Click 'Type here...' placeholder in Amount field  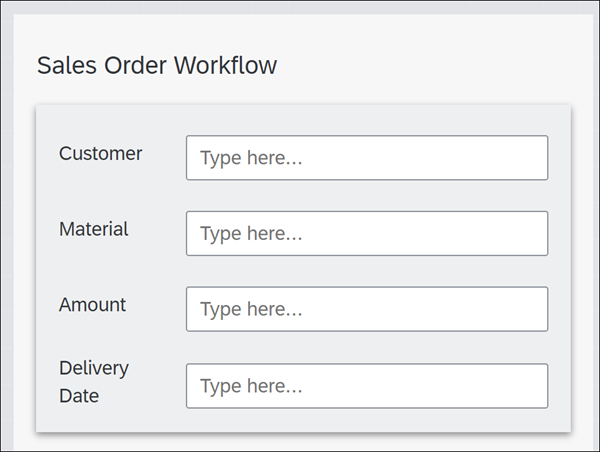(x=251, y=310)
